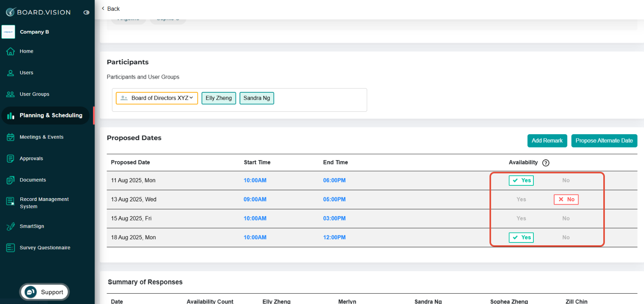Click the Availability Count column header
The image size is (644, 304).
click(210, 301)
